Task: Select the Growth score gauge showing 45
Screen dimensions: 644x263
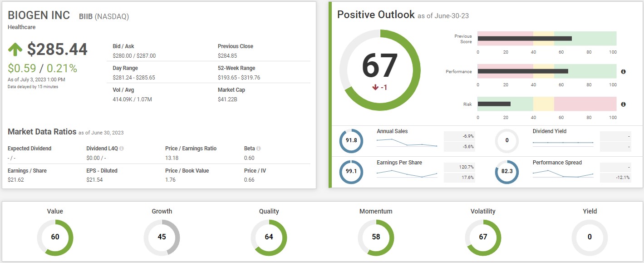Action: pos(162,237)
